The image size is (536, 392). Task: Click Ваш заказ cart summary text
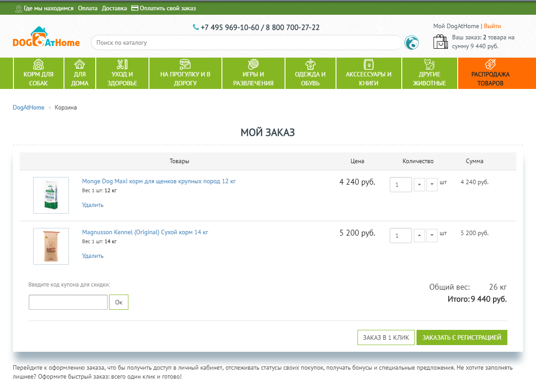coord(483,42)
